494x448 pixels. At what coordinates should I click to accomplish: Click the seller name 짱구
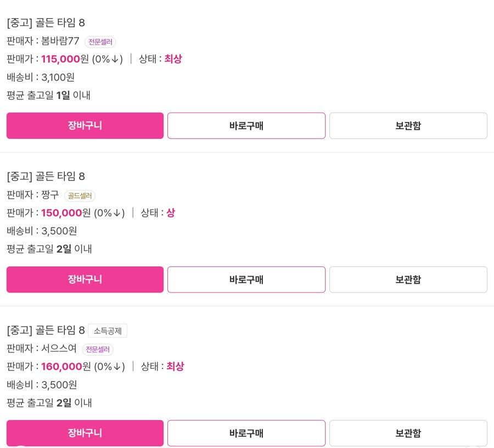pyautogui.click(x=51, y=195)
